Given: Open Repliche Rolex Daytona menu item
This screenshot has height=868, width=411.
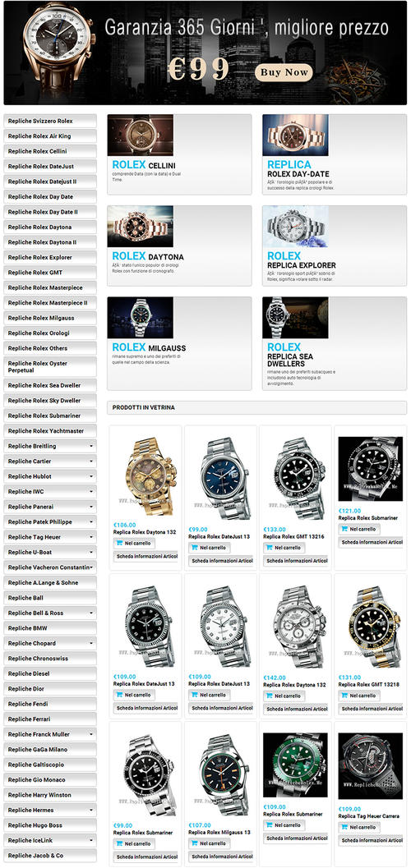Looking at the screenshot, I should pos(50,227).
